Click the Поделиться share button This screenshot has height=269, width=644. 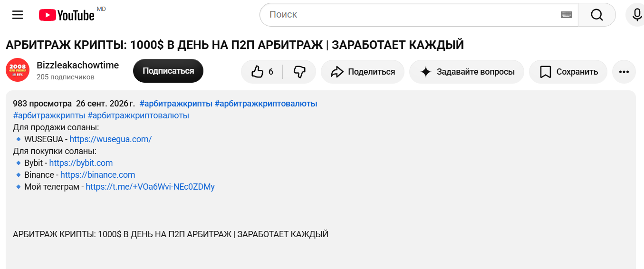pyautogui.click(x=363, y=72)
